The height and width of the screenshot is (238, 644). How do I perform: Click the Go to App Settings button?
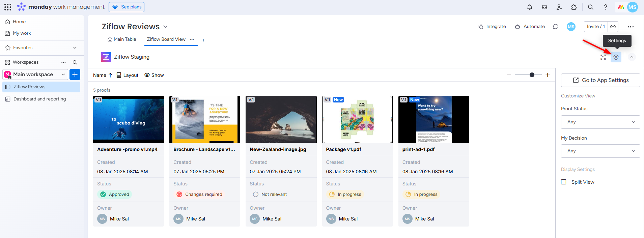(600, 80)
